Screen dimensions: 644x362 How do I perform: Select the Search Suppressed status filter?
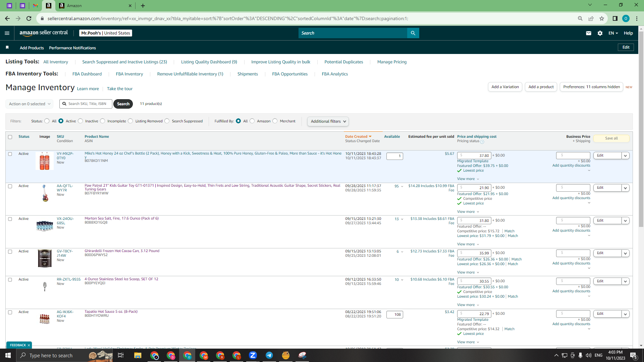coord(167,121)
